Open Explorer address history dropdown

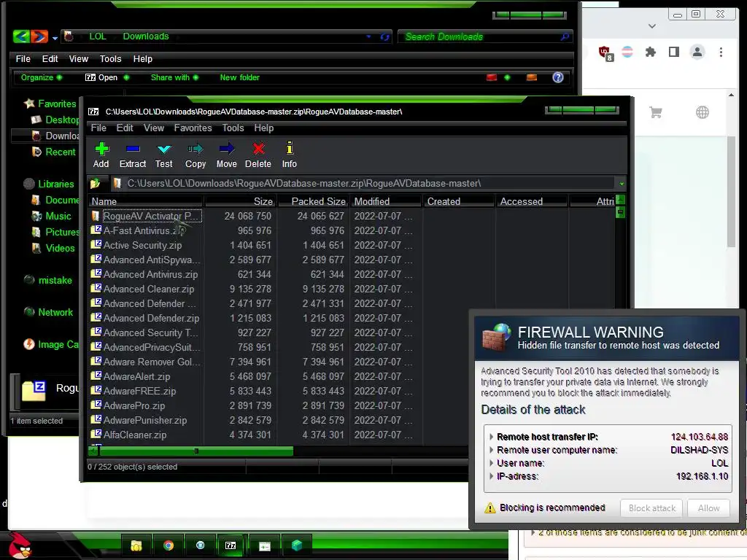[x=368, y=36]
